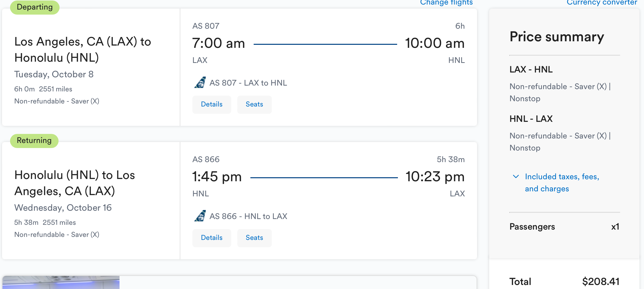
Task: View Seats for returning flight AS 866
Action: [x=254, y=238]
